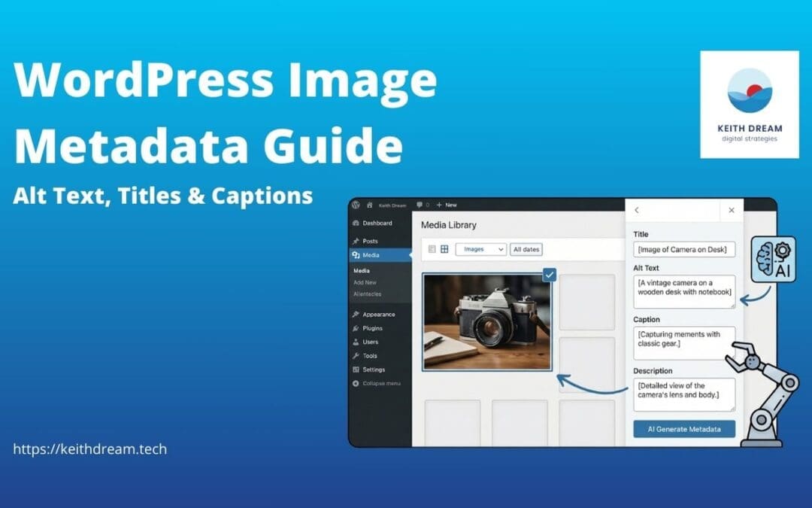Open the comments bubble icon in admin bar

click(x=420, y=205)
